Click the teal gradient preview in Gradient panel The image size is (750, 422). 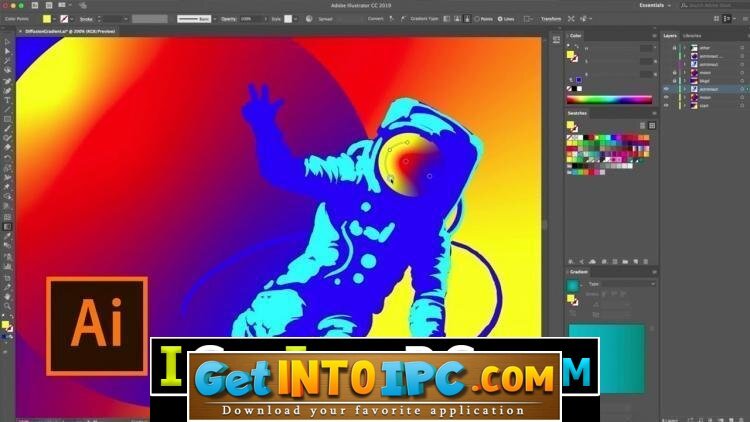pos(607,358)
